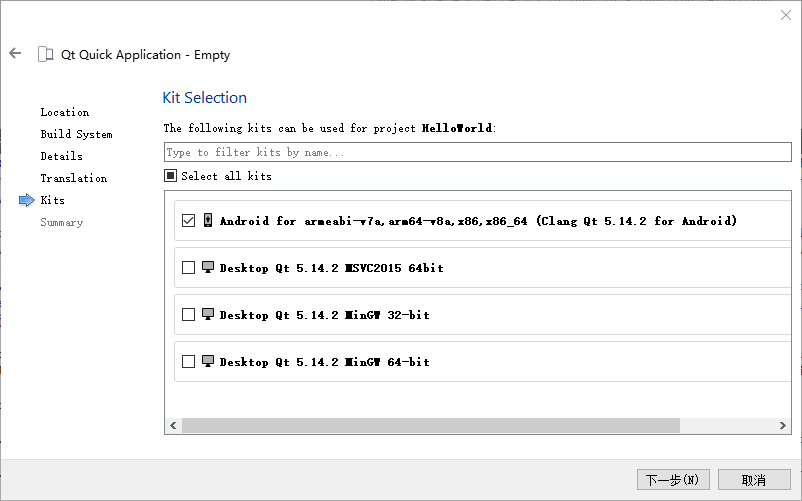Click the Qt Quick Application wizard icon
Viewport: 802px width, 501px height.
pos(46,54)
